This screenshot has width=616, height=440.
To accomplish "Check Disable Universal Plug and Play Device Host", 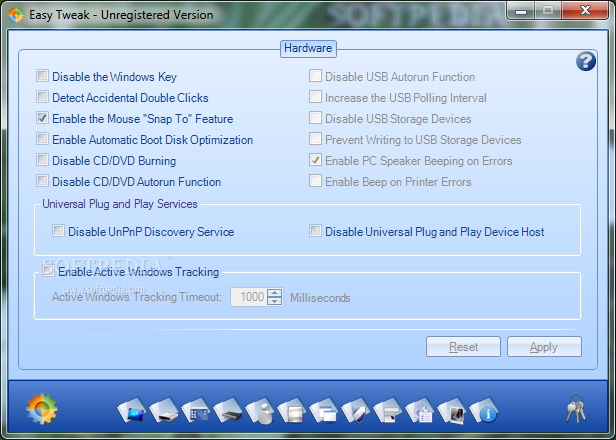I will pyautogui.click(x=315, y=231).
